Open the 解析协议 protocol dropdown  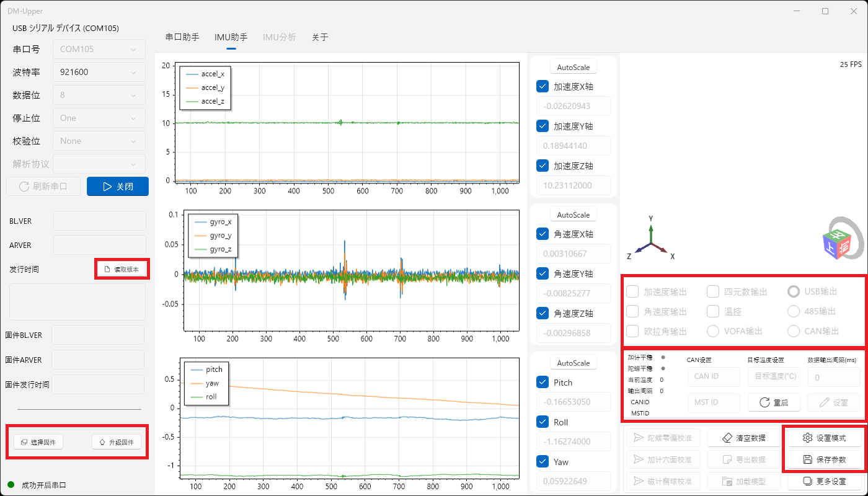pyautogui.click(x=99, y=164)
